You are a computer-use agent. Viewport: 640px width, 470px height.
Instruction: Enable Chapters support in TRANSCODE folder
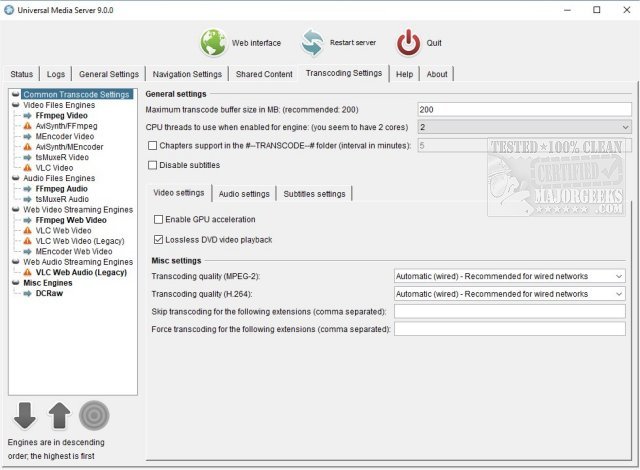[152, 145]
